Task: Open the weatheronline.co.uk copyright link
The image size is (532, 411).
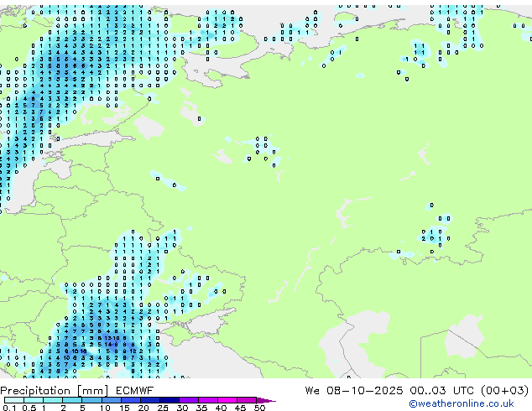Action: (461, 403)
